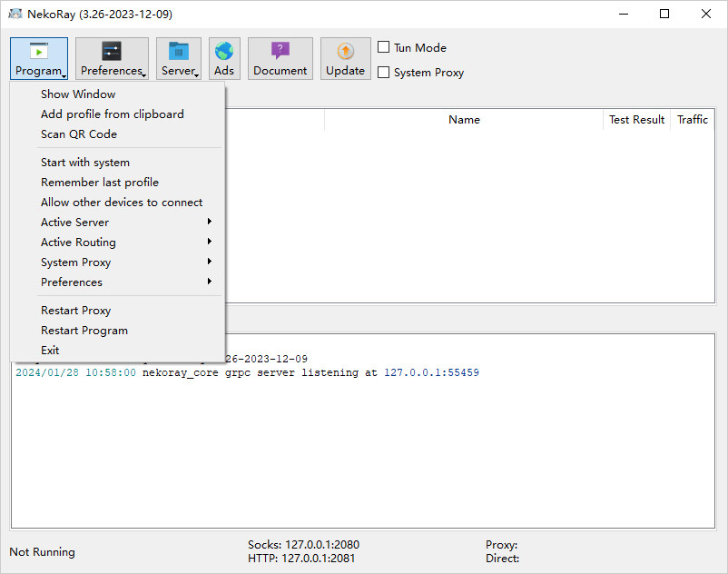This screenshot has width=728, height=574.
Task: Click the Socks: 127.0.0.1:2080 status text
Action: click(304, 545)
